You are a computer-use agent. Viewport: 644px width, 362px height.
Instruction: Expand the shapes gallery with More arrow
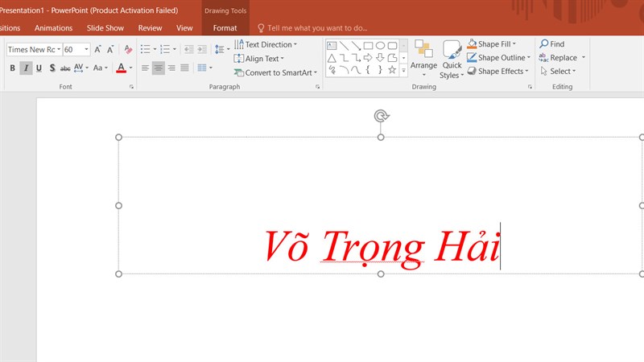pos(404,71)
